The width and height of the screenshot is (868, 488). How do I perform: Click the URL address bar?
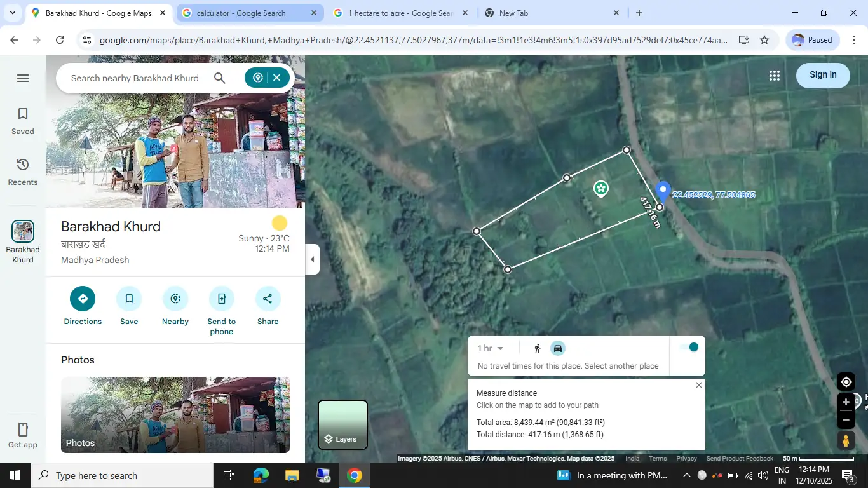(x=413, y=40)
